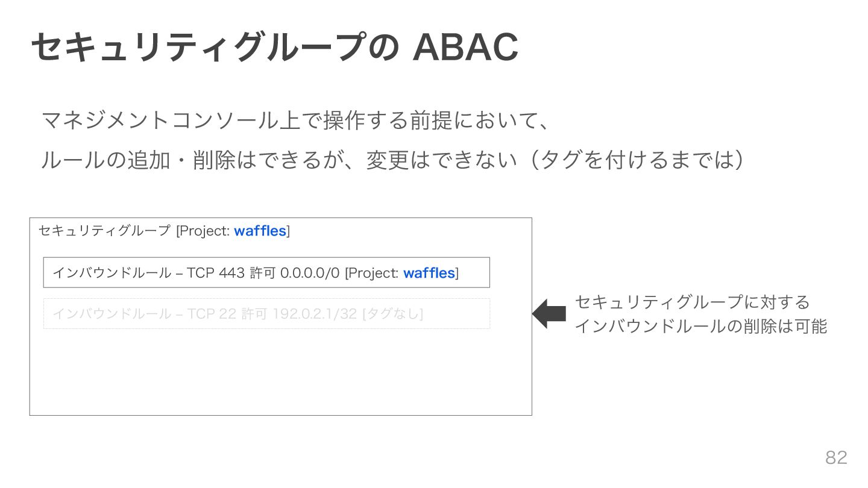Click the caption セキュリティグループに対する
The width and height of the screenshot is (868, 488).
(692, 301)
